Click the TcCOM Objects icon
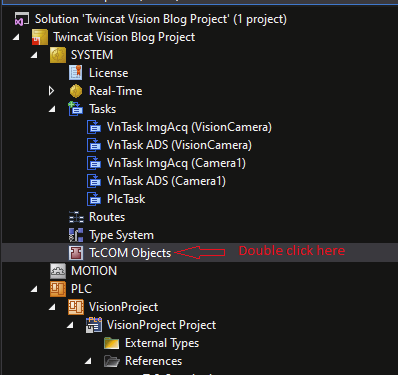The image size is (398, 375). click(76, 253)
